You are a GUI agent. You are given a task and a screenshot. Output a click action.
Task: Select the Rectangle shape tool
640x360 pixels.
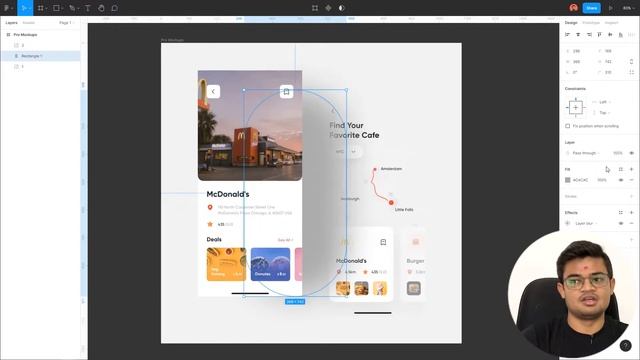point(56,8)
